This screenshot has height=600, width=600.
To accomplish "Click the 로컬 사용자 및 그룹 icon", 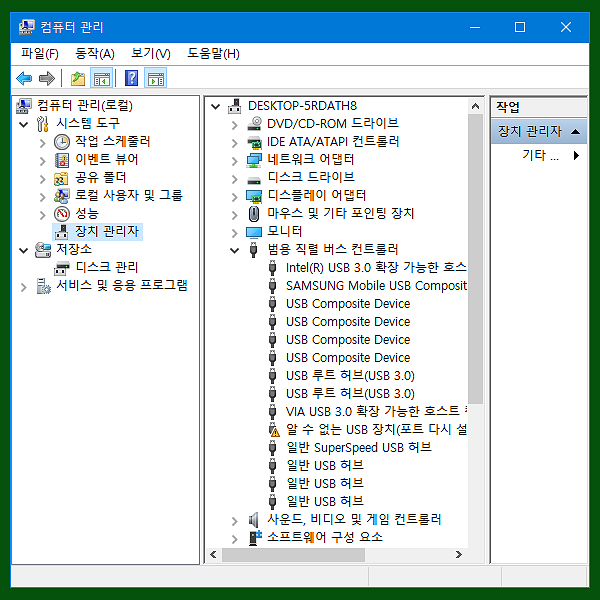I will click(x=62, y=196).
